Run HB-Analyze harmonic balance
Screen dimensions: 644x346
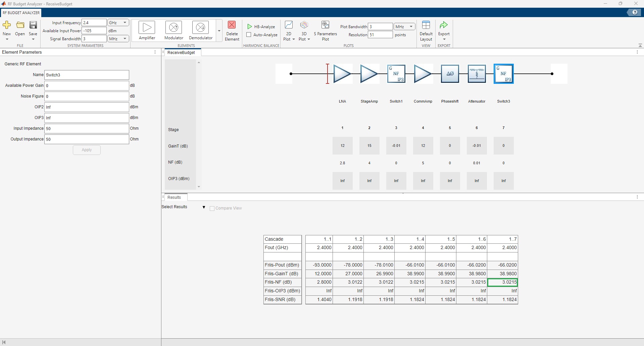click(261, 27)
